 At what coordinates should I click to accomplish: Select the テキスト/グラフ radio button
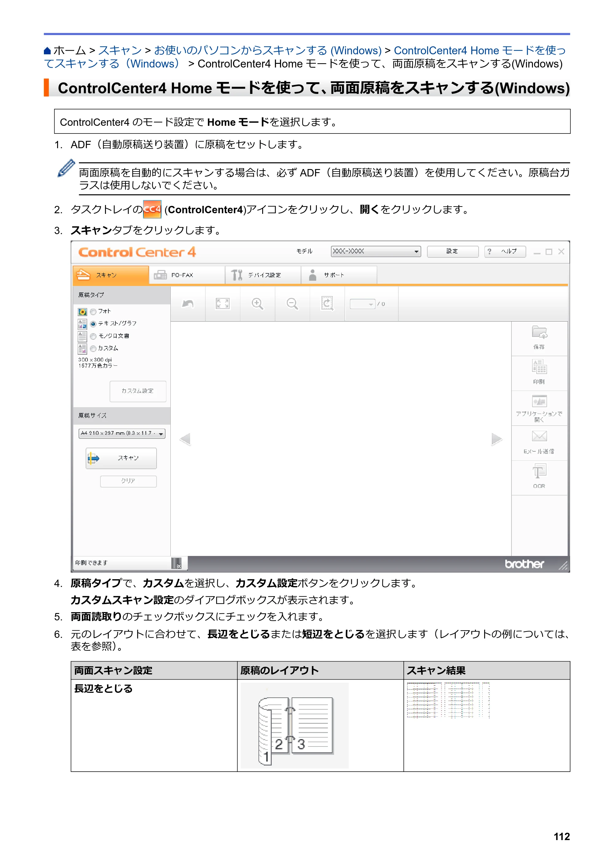(x=93, y=324)
